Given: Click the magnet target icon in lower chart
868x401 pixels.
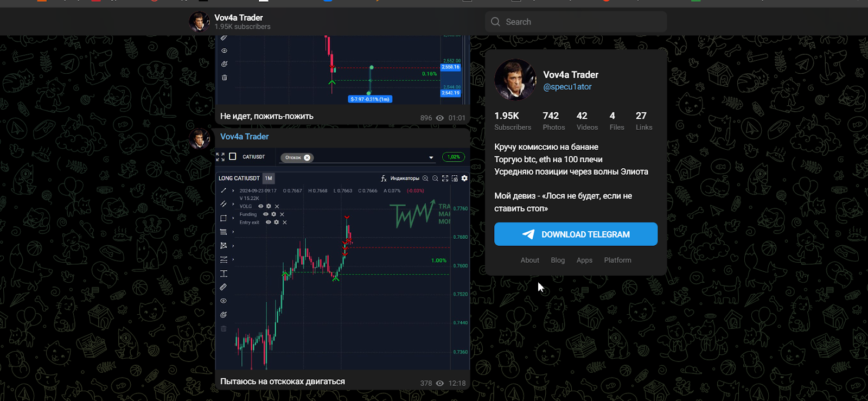Looking at the screenshot, I should (224, 315).
